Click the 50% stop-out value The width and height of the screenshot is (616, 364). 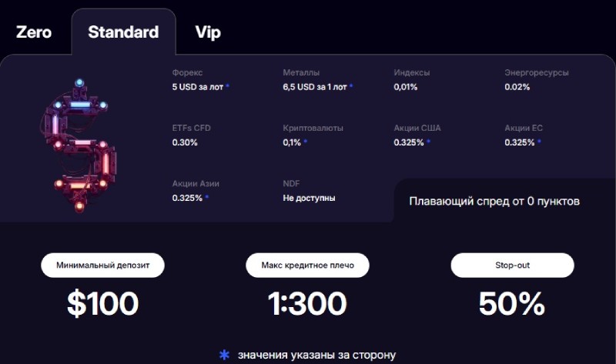coord(512,304)
